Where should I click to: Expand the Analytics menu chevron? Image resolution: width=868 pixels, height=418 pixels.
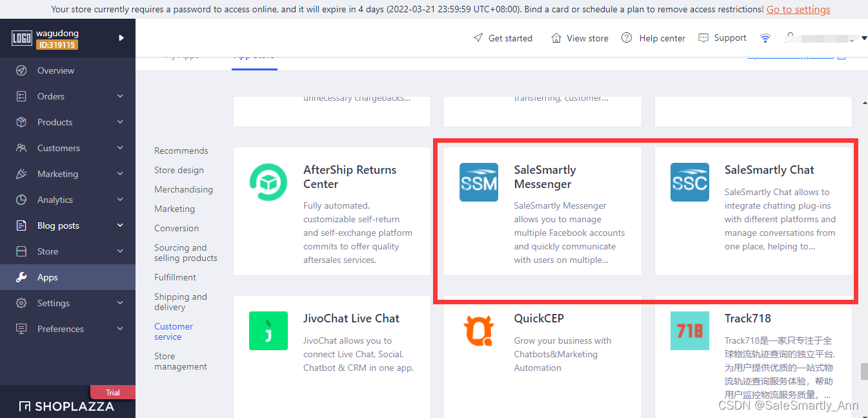tap(120, 200)
